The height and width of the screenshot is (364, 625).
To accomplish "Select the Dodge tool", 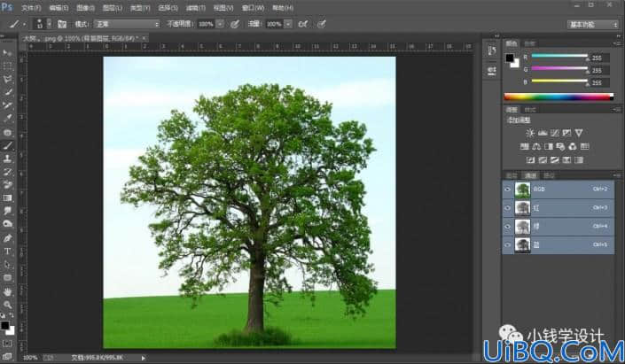I will (7, 224).
